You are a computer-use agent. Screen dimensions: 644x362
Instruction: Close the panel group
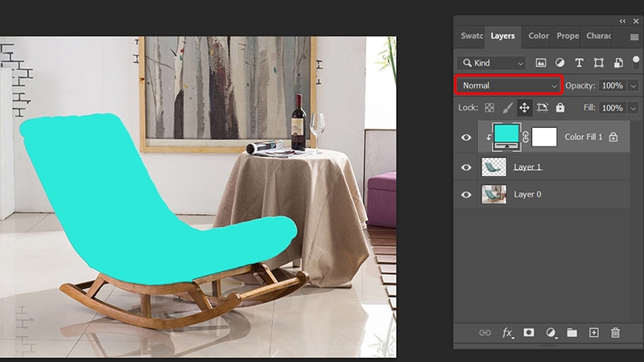pyautogui.click(x=636, y=21)
